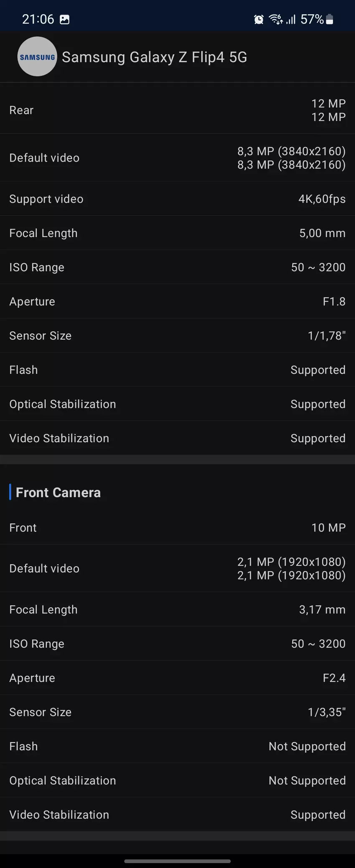The image size is (355, 868).
Task: Select the Support video 4K,60fps row
Action: pyautogui.click(x=177, y=199)
